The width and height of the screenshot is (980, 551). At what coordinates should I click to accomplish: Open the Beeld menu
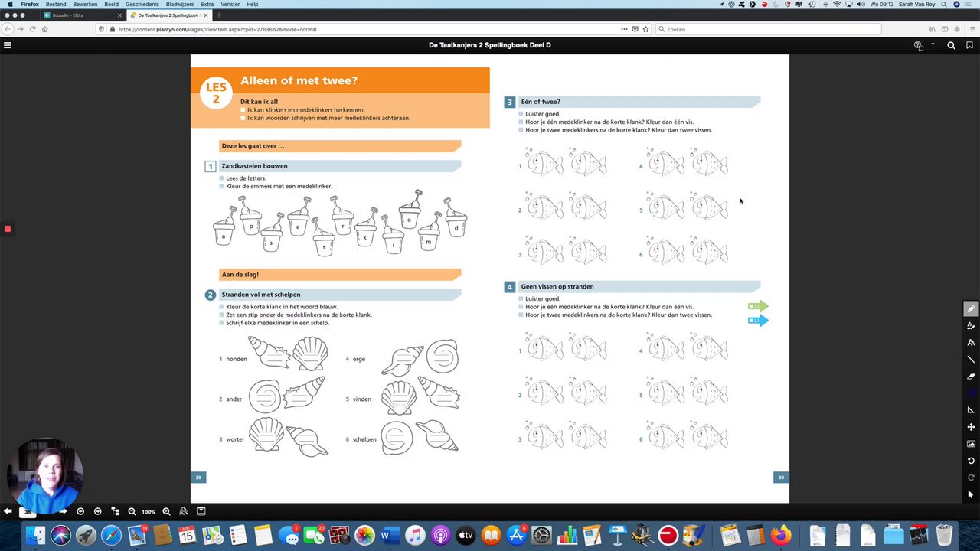(112, 4)
